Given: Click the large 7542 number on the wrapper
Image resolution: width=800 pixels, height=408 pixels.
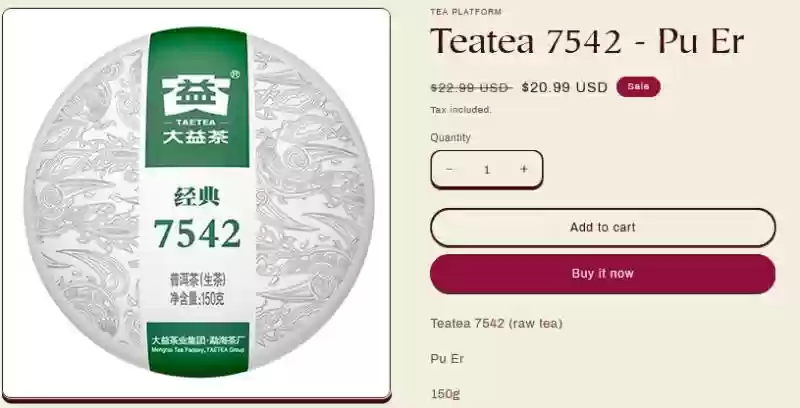Looking at the screenshot, I should tap(197, 234).
